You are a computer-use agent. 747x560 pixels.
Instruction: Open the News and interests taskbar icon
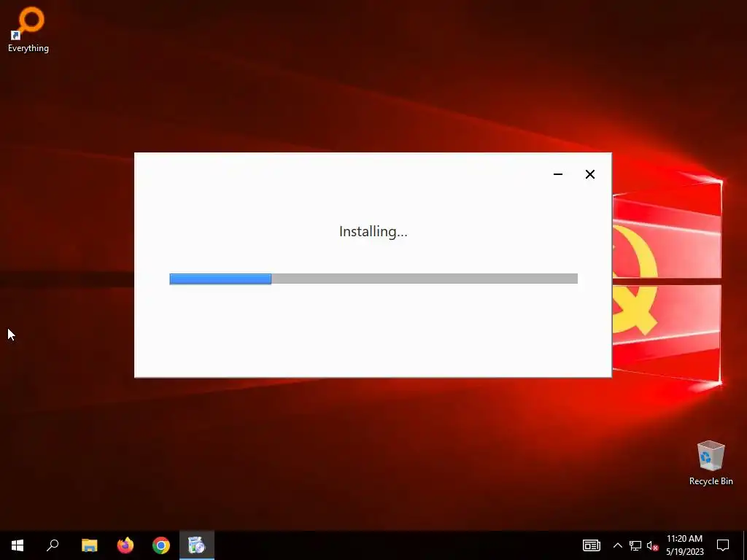[591, 545]
